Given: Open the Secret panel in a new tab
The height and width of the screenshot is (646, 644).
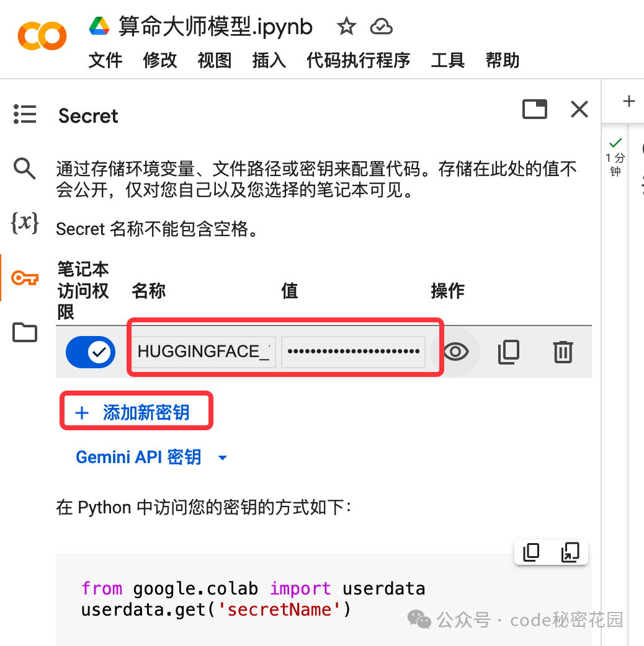Looking at the screenshot, I should coord(535,109).
